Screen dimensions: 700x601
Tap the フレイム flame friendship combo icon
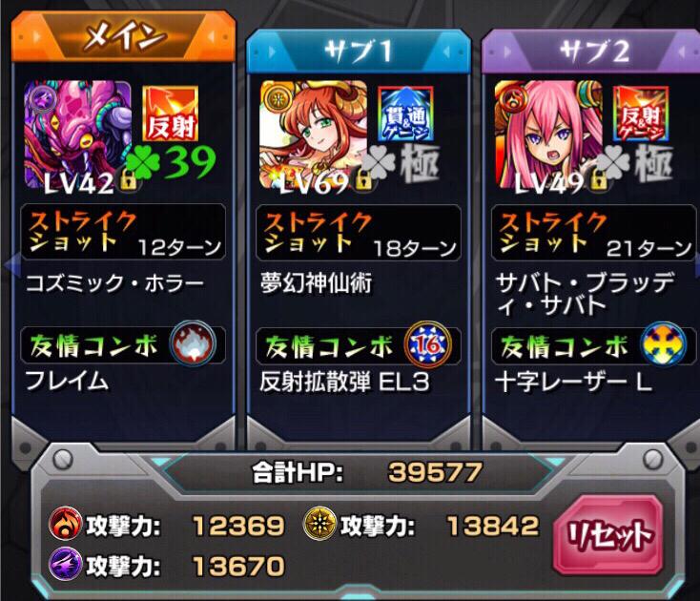coord(193,343)
